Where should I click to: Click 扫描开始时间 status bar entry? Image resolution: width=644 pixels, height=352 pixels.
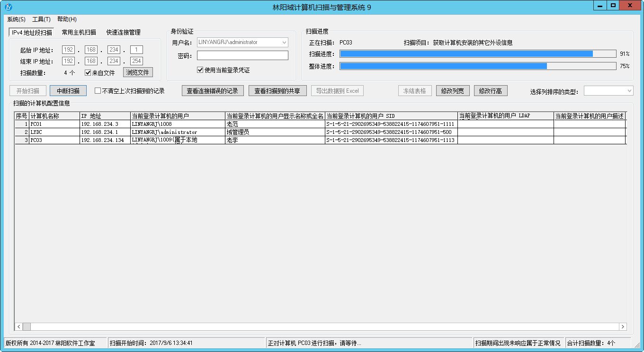tap(186, 343)
